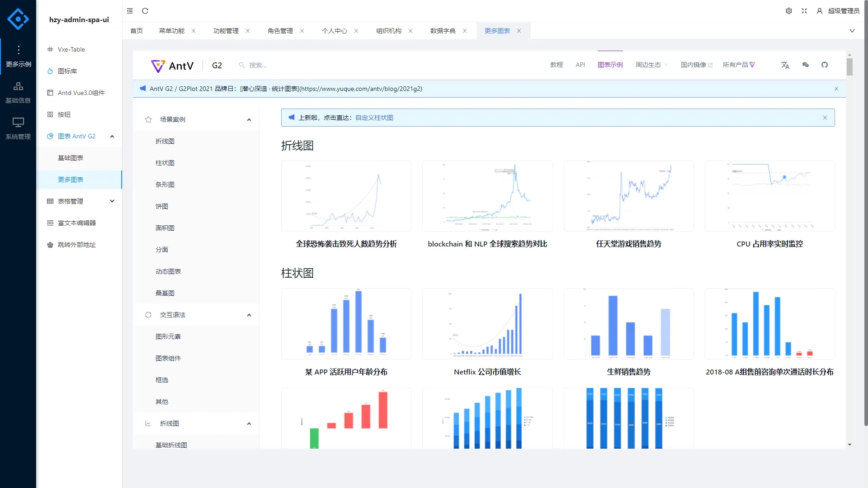Click the AntV logo

coord(157,66)
